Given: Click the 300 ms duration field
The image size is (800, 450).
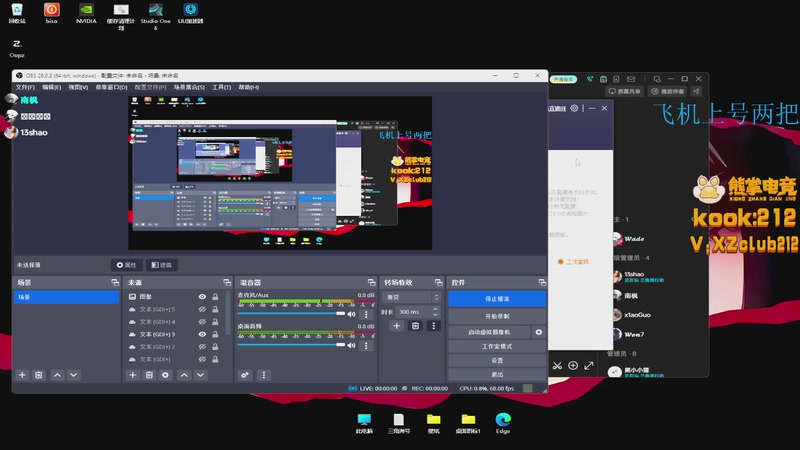Looking at the screenshot, I should pyautogui.click(x=418, y=311).
